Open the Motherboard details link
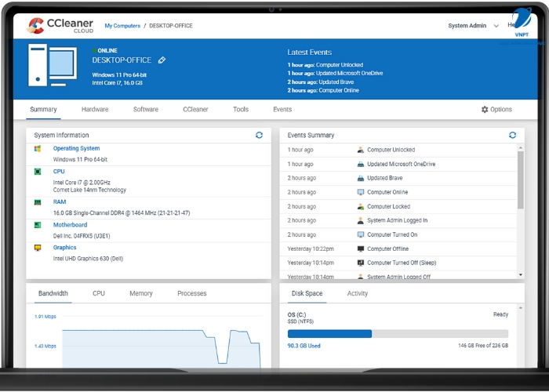Screen dimensions: 549x392 (x=70, y=225)
